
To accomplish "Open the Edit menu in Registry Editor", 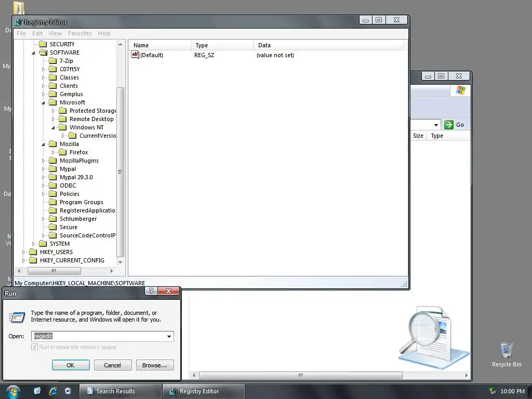I will pos(37,33).
